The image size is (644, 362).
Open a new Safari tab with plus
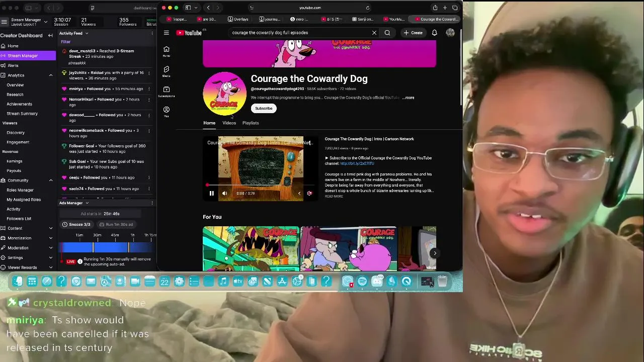click(x=445, y=8)
